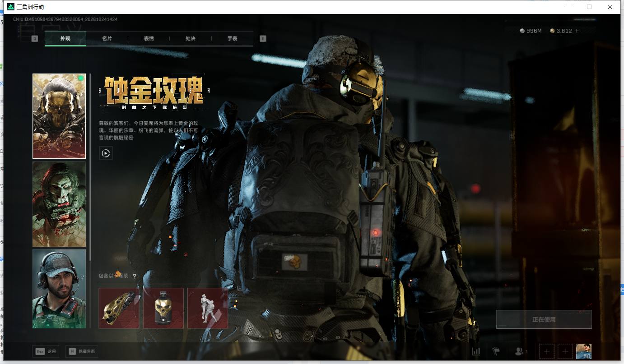Image resolution: width=624 pixels, height=364 pixels.
Task: Open the friends list people icon
Action: (x=520, y=351)
